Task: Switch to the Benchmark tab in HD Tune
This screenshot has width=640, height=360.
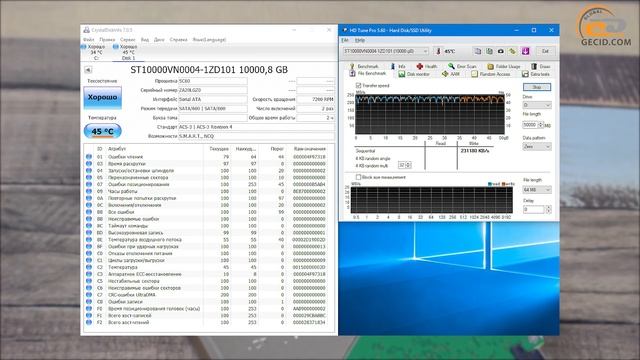Action: tap(364, 66)
